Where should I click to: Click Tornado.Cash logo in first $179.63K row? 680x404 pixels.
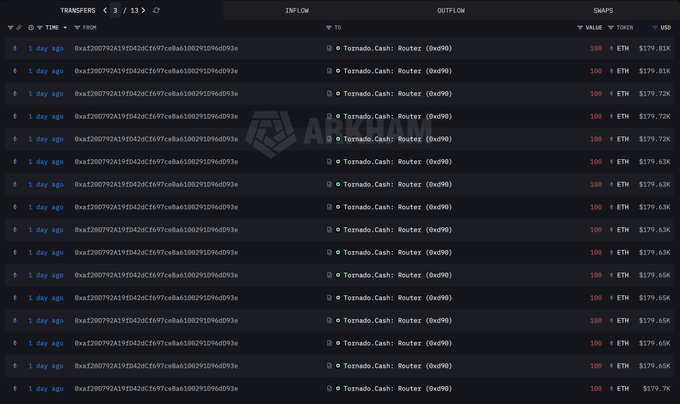[338, 162]
